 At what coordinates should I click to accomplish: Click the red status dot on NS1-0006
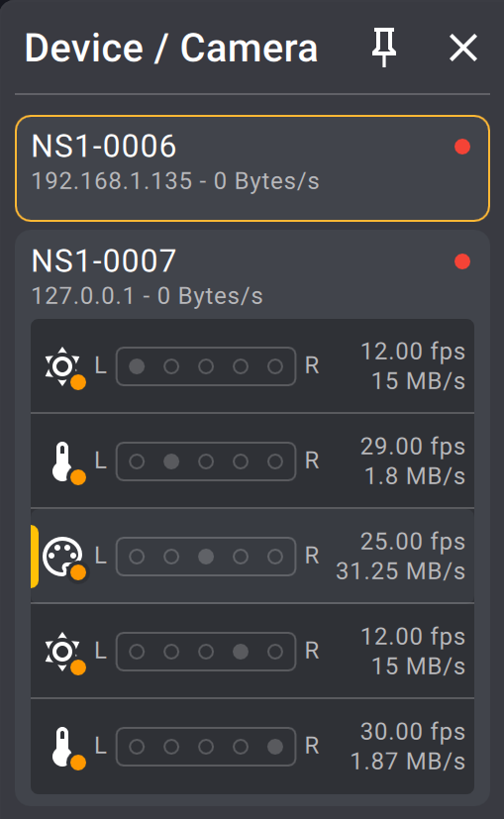pos(462,147)
